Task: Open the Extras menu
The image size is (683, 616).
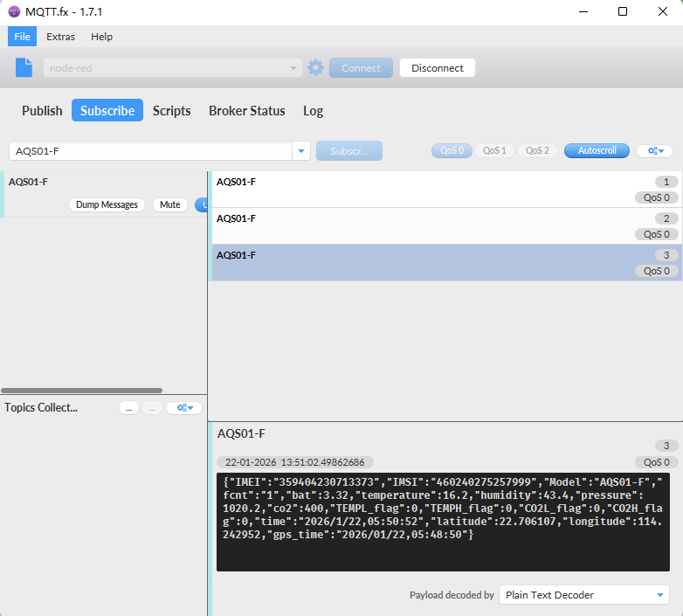Action: coord(60,37)
